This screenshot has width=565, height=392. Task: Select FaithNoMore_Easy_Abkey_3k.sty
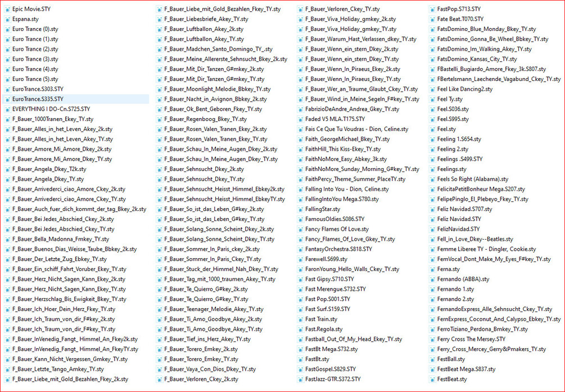click(x=346, y=159)
